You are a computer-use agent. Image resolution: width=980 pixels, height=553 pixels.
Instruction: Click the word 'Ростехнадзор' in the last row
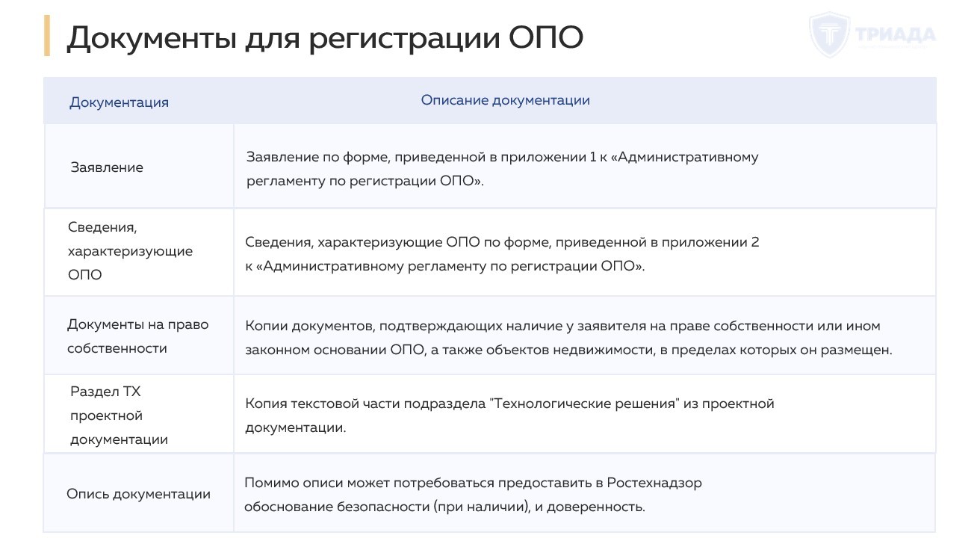click(654, 483)
